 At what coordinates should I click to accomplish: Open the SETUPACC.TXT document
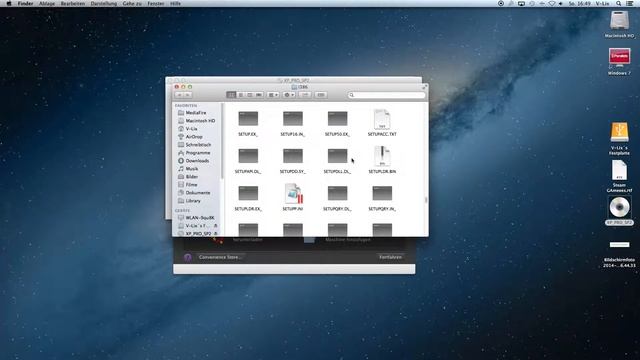(x=382, y=119)
